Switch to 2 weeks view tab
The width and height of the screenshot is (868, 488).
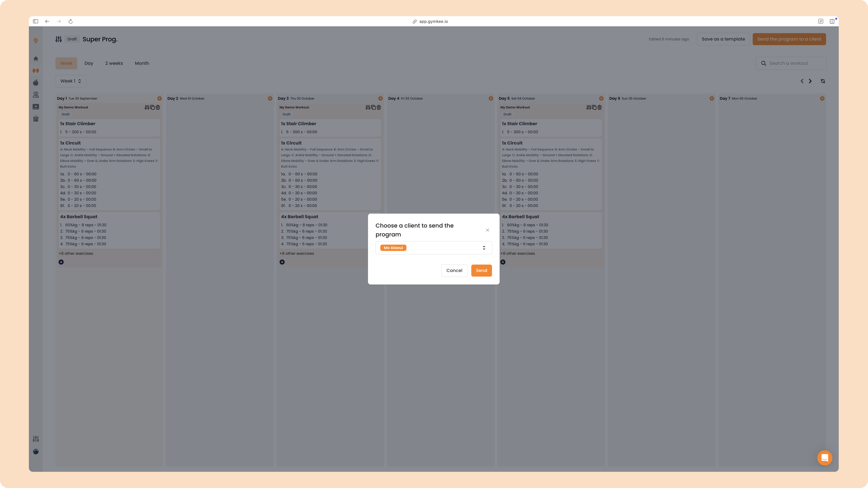coord(114,63)
